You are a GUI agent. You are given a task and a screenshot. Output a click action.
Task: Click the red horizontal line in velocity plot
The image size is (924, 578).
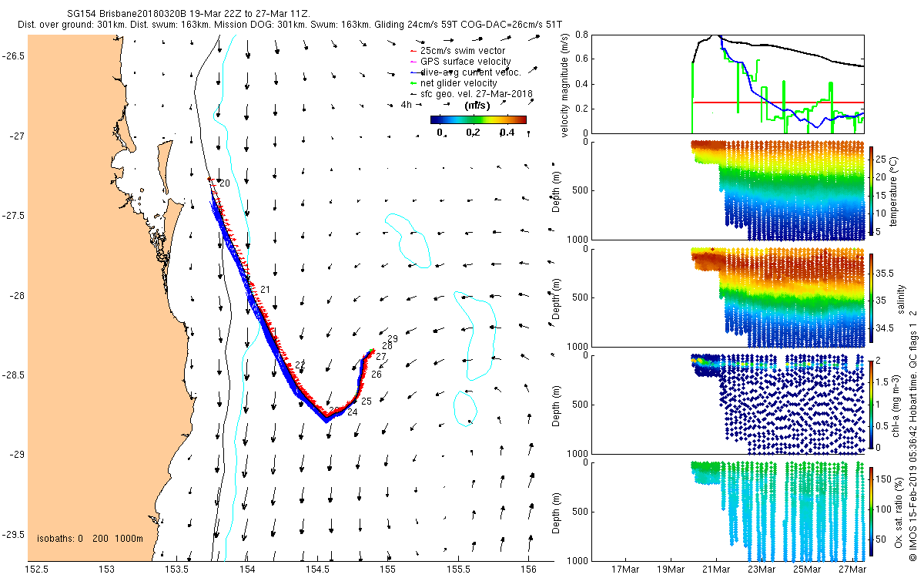pos(778,102)
